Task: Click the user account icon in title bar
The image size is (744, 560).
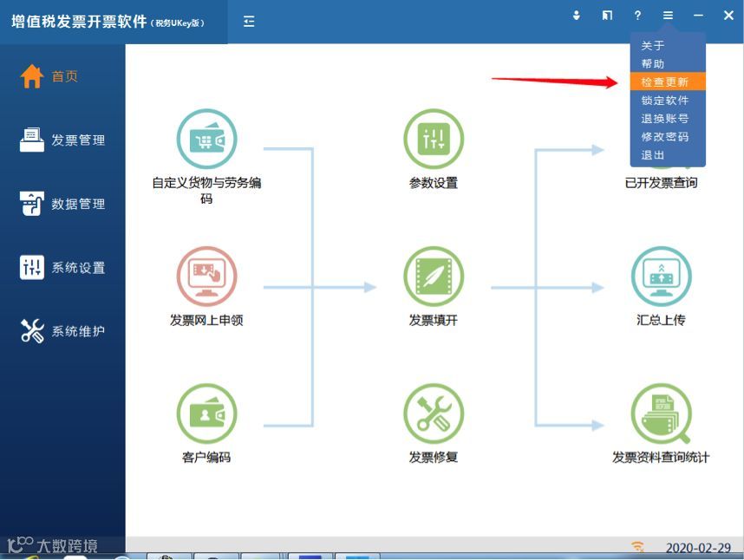Action: 576,16
